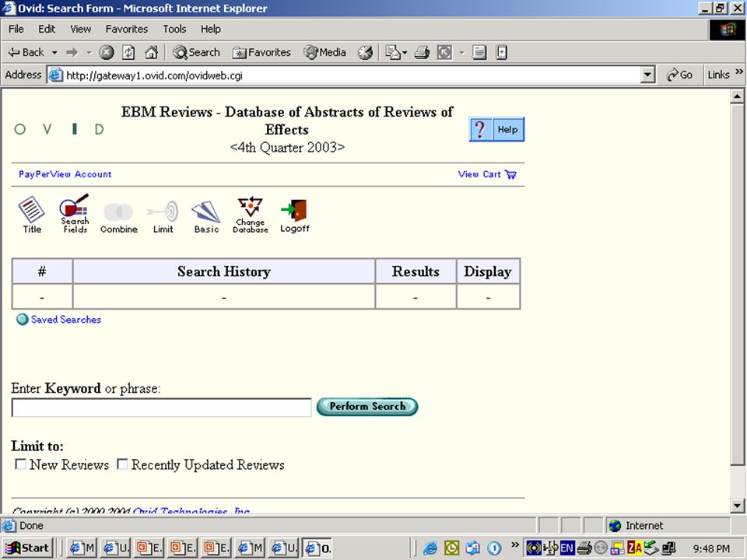
Task: Open the Media pane from toolbar
Action: (325, 52)
